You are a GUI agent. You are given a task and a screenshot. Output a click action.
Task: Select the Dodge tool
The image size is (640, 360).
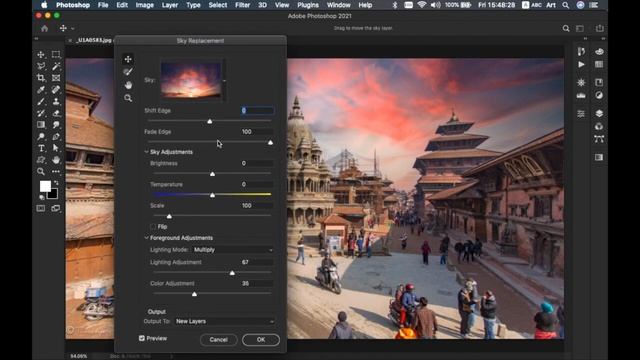click(x=41, y=136)
